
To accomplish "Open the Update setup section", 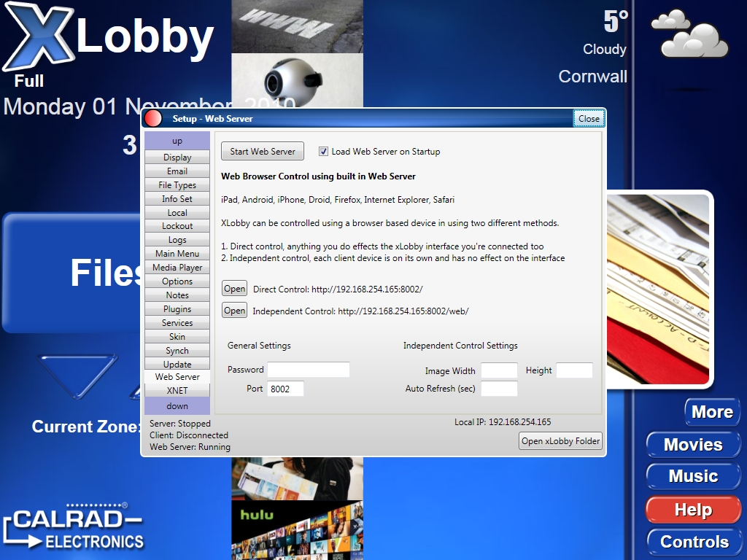I will (x=177, y=364).
